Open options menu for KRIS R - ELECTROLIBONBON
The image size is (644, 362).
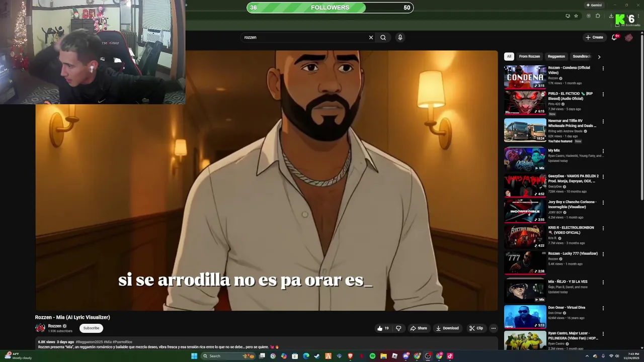[603, 228]
